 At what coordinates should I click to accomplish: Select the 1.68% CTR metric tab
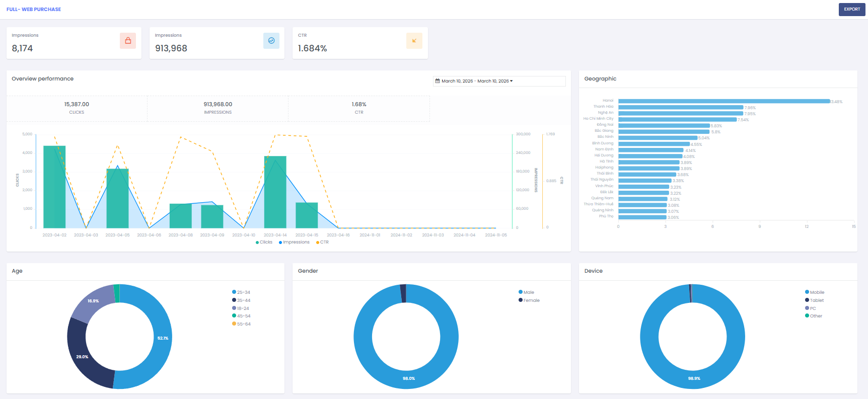tap(359, 108)
